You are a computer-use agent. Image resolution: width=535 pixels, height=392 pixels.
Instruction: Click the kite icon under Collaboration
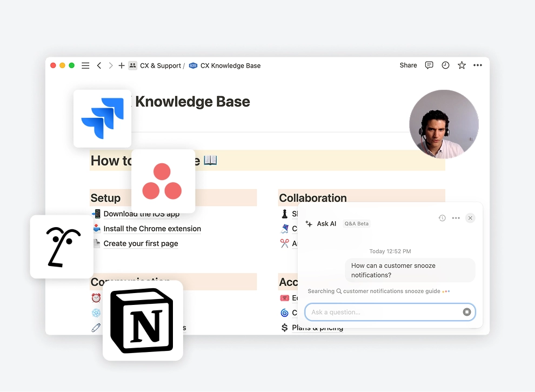[285, 228]
